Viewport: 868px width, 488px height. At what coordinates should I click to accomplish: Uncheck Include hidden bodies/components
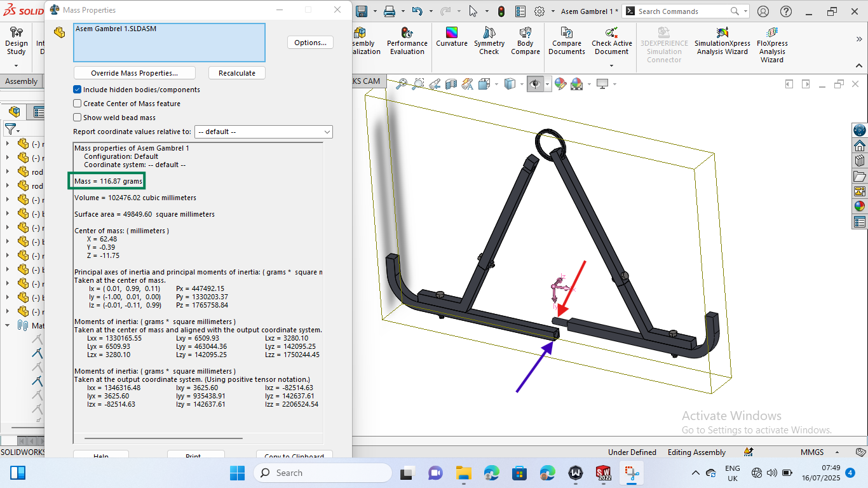(x=78, y=90)
